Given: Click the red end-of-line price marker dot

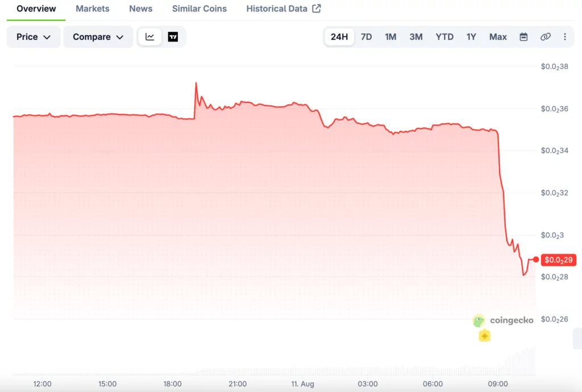Looking at the screenshot, I should coord(535,260).
